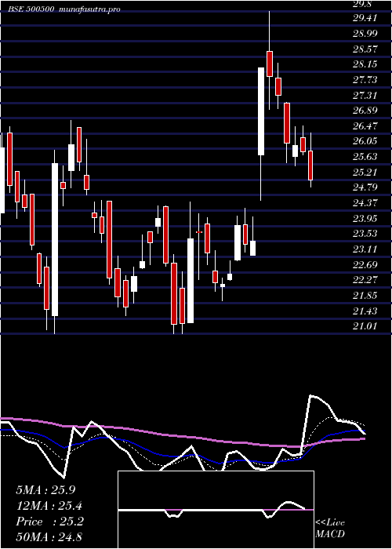
Task: Click the 'Price : 25.2' readout
Action: point(49,522)
